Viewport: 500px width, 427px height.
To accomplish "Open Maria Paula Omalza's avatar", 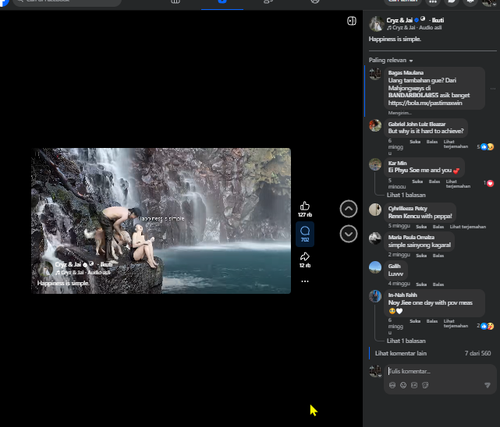I will pyautogui.click(x=375, y=238).
